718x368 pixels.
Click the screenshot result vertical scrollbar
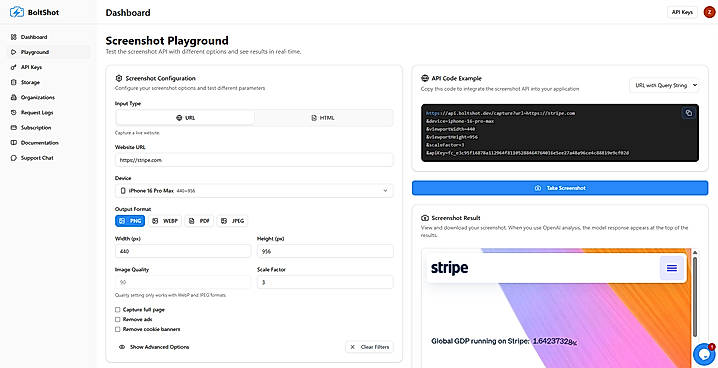coord(695,297)
